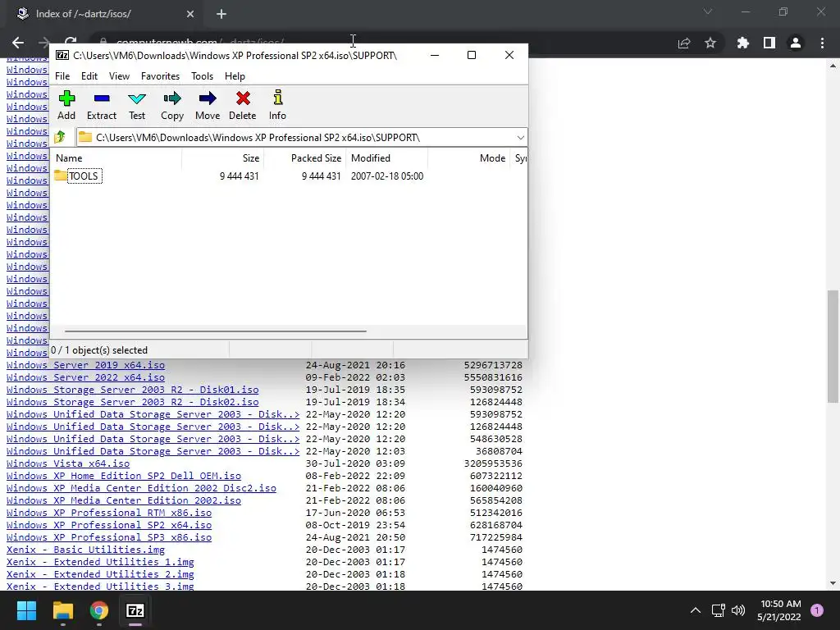Open the taskbar clock showing 10:50 AM

click(779, 610)
